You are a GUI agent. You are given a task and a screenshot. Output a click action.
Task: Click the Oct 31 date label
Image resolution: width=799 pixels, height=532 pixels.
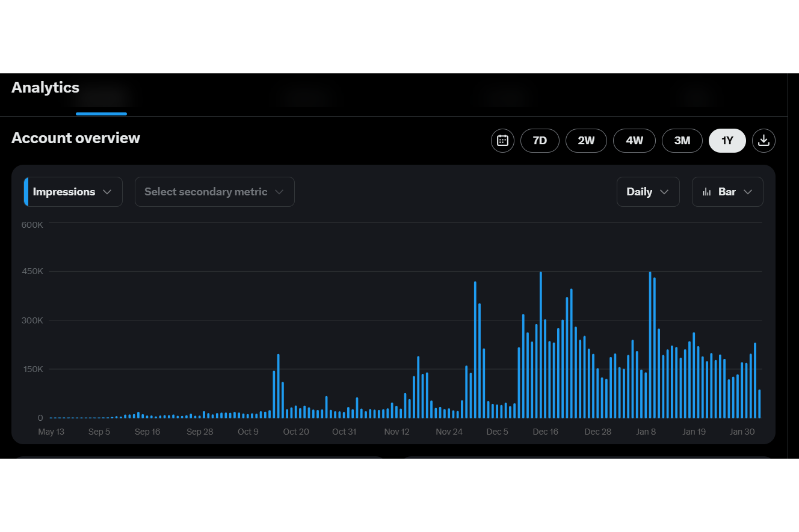point(344,432)
